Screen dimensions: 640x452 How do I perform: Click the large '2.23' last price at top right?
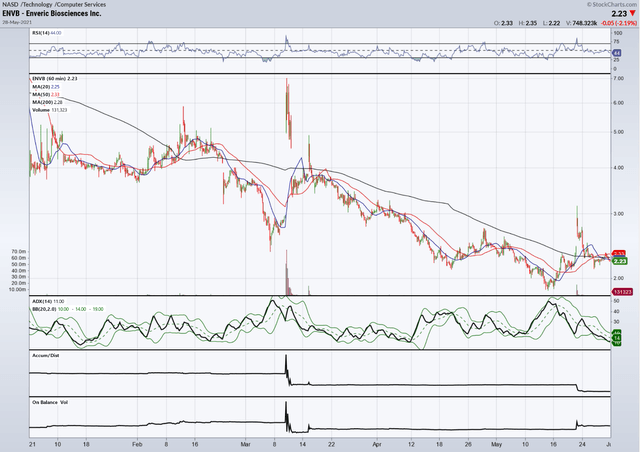[619, 13]
